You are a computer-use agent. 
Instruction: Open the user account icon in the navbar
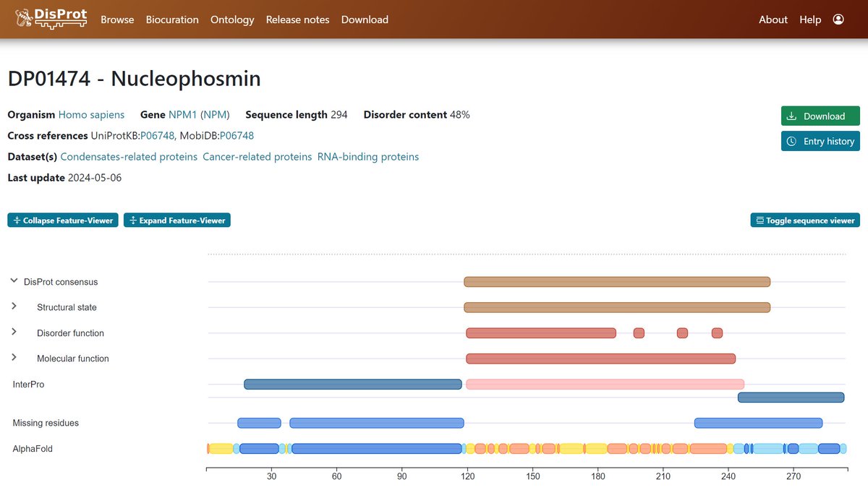(x=838, y=19)
